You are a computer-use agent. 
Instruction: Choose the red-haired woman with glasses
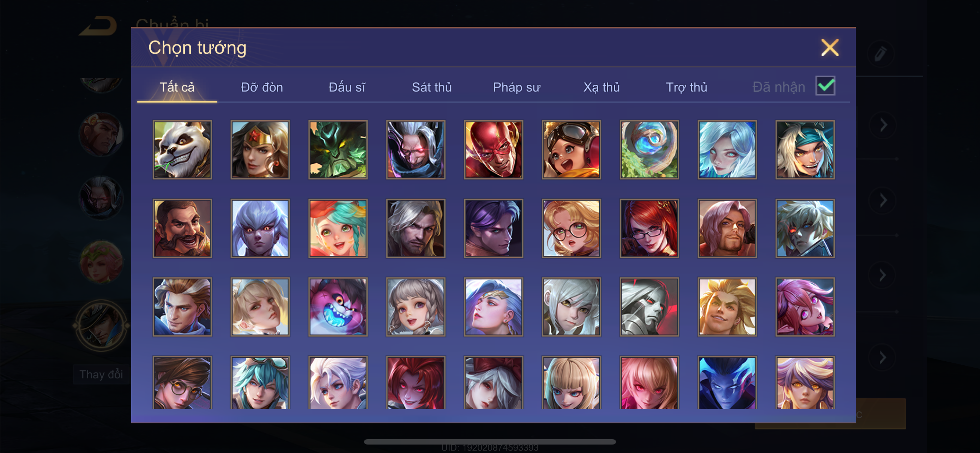649,228
